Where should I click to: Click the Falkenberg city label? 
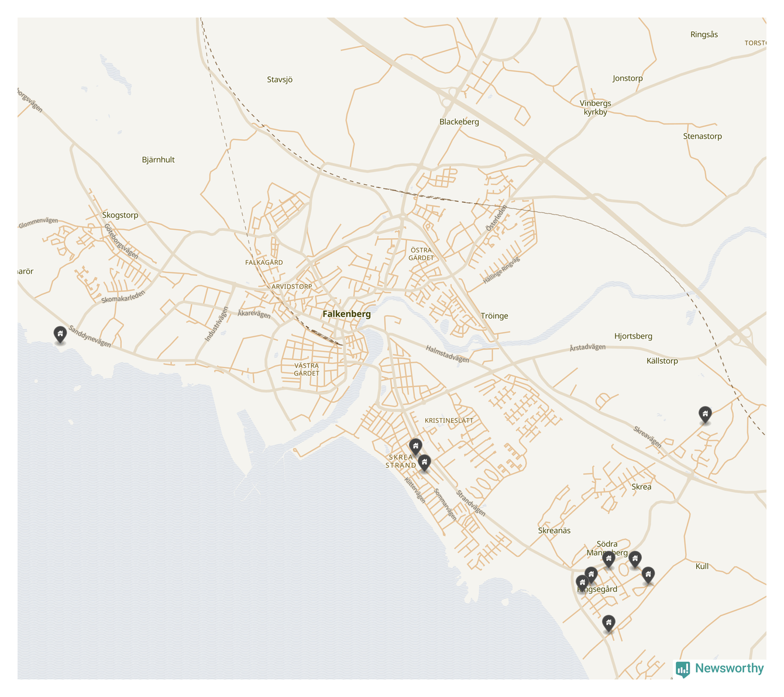(x=346, y=314)
